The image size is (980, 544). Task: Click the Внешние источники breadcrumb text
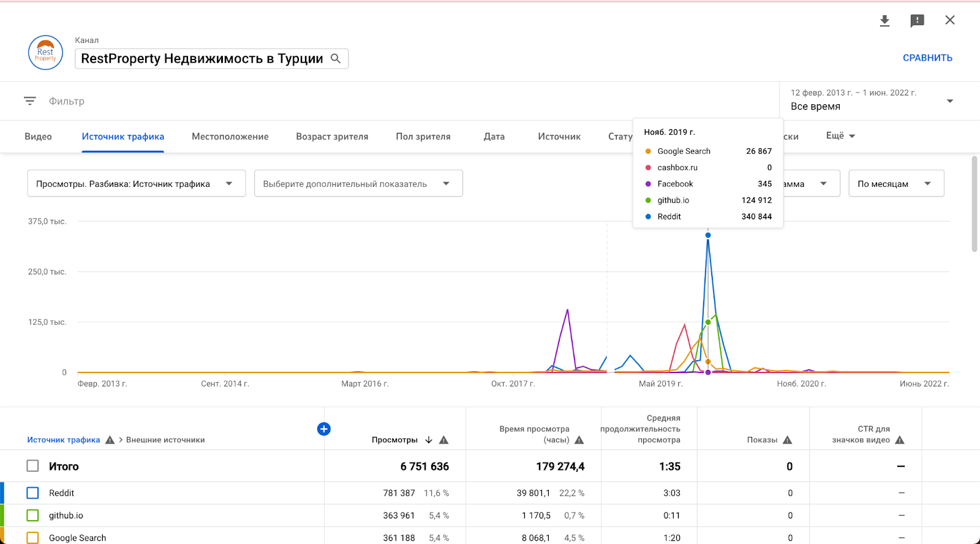(165, 440)
